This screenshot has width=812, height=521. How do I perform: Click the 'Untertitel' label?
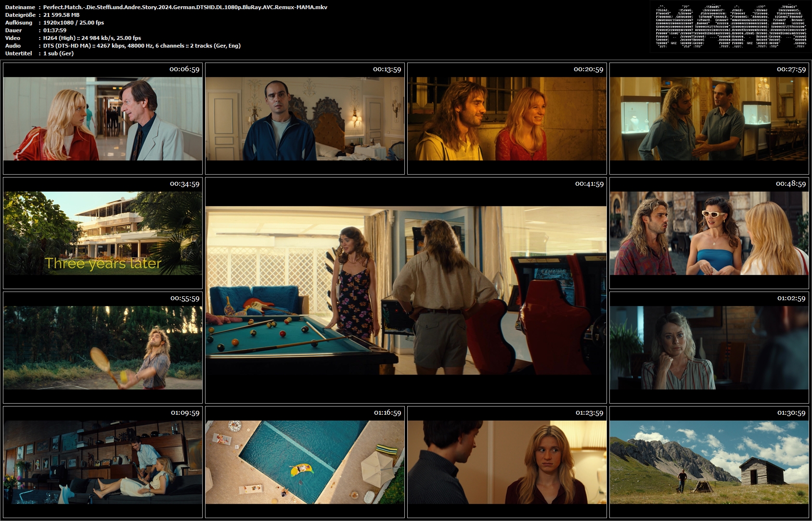point(19,53)
